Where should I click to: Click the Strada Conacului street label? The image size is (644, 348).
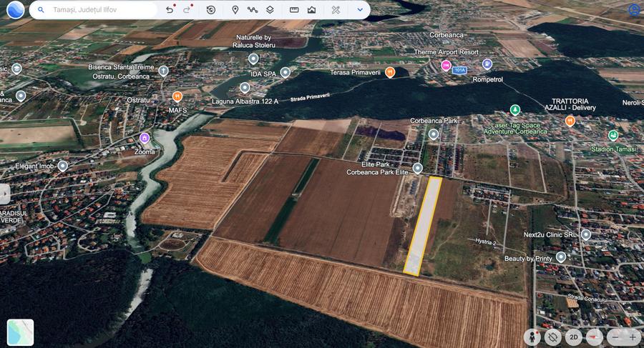click(x=587, y=298)
